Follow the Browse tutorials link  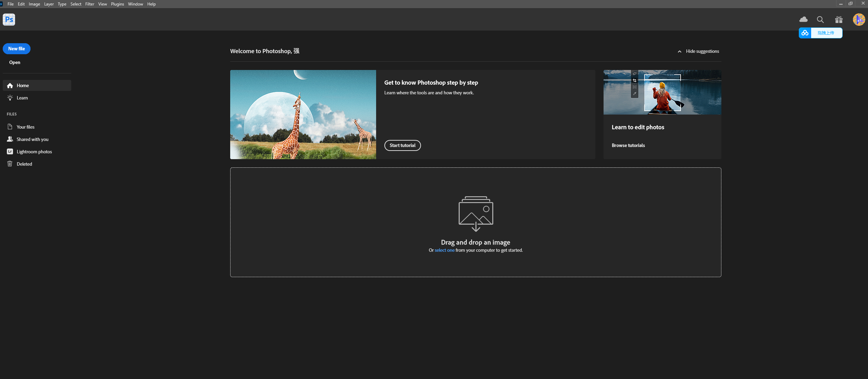[628, 145]
